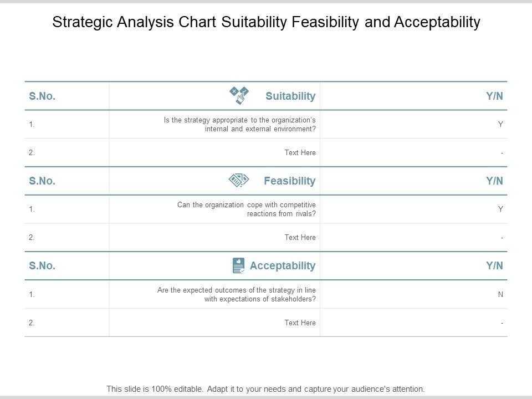Click the Y value in Suitability row 1

(x=500, y=124)
